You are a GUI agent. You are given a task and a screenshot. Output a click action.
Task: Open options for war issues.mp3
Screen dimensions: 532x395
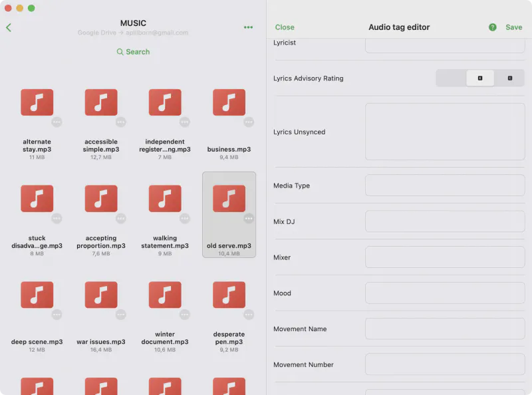point(121,315)
